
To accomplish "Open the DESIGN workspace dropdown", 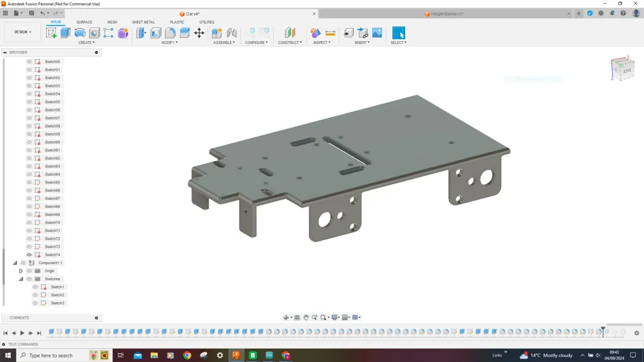I will click(x=23, y=32).
